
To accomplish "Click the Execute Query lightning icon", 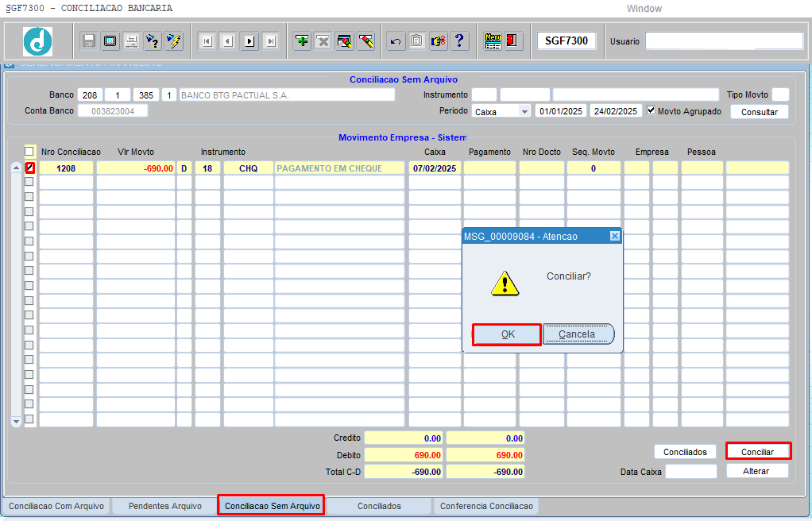I will point(174,41).
